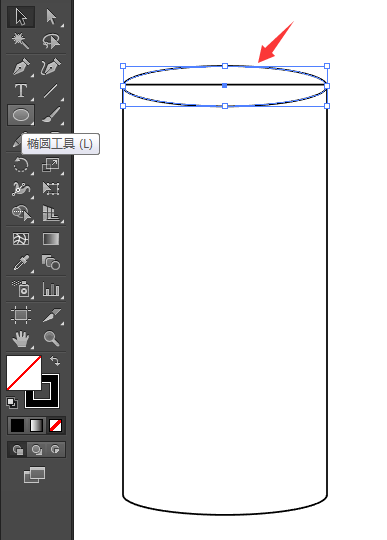The width and height of the screenshot is (387, 540).
Task: Swap fill and stroke colors
Action: (x=55, y=361)
